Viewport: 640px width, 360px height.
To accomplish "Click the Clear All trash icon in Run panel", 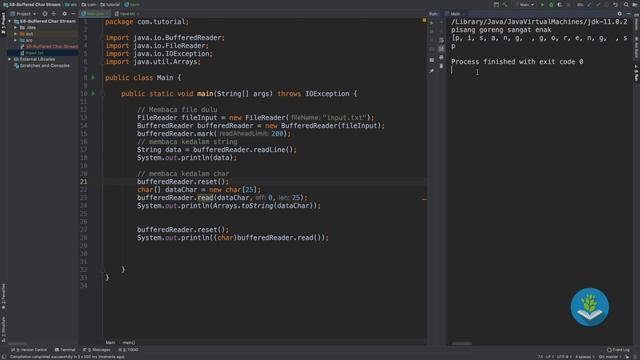I will click(x=441, y=66).
